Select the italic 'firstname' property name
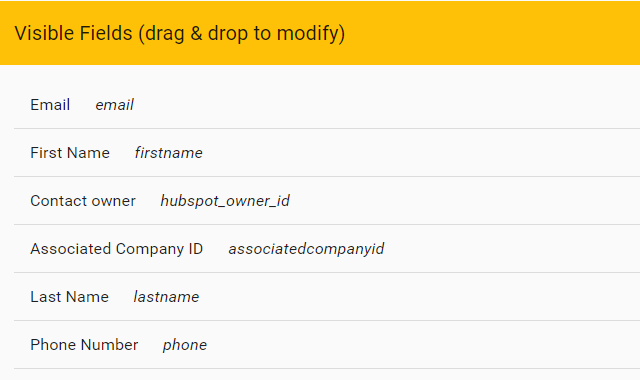Image resolution: width=640 pixels, height=380 pixels. point(169,153)
